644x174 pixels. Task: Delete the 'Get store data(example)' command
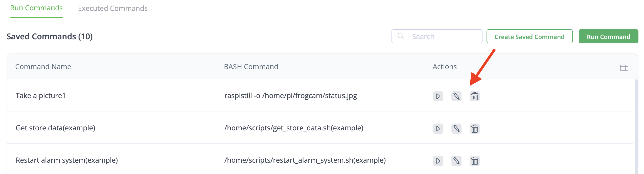pyautogui.click(x=474, y=129)
